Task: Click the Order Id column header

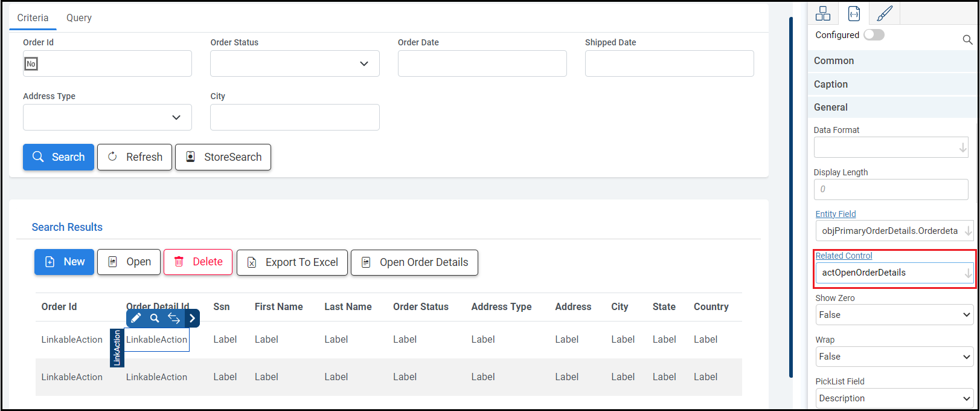Action: (59, 306)
